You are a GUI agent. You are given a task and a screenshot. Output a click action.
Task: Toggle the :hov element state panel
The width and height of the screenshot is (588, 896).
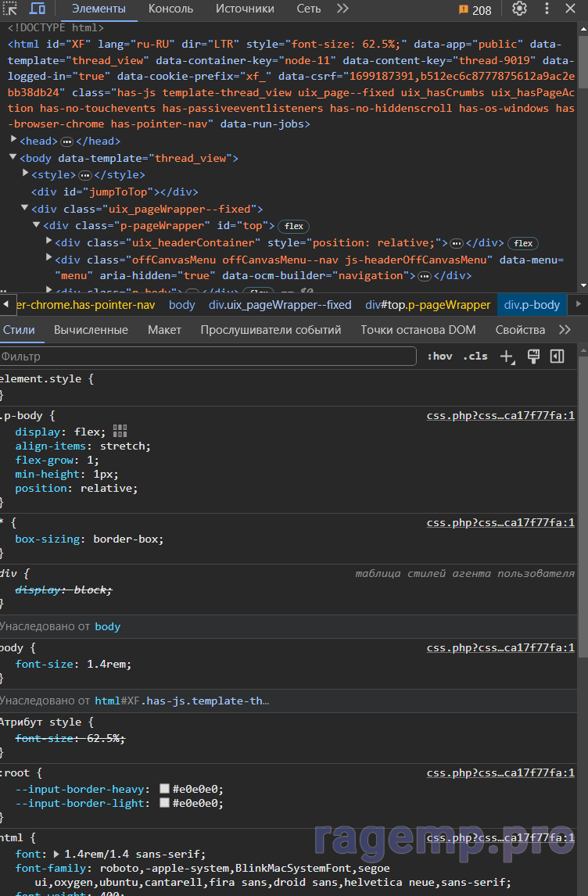click(x=439, y=357)
